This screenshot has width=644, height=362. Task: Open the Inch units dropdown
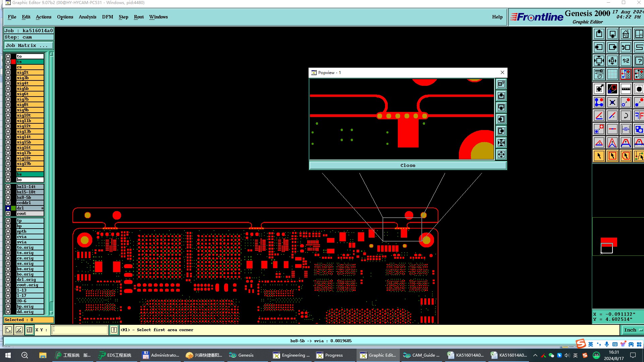633,330
